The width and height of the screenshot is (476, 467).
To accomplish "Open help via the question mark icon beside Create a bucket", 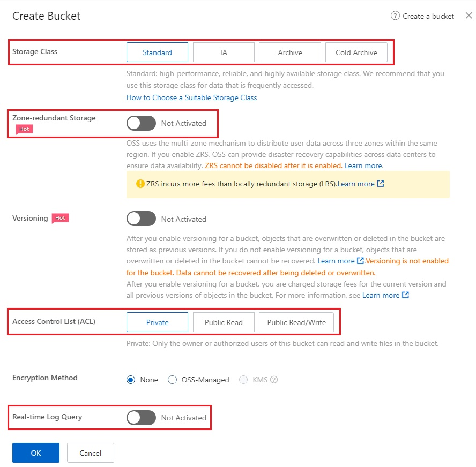I will click(395, 16).
